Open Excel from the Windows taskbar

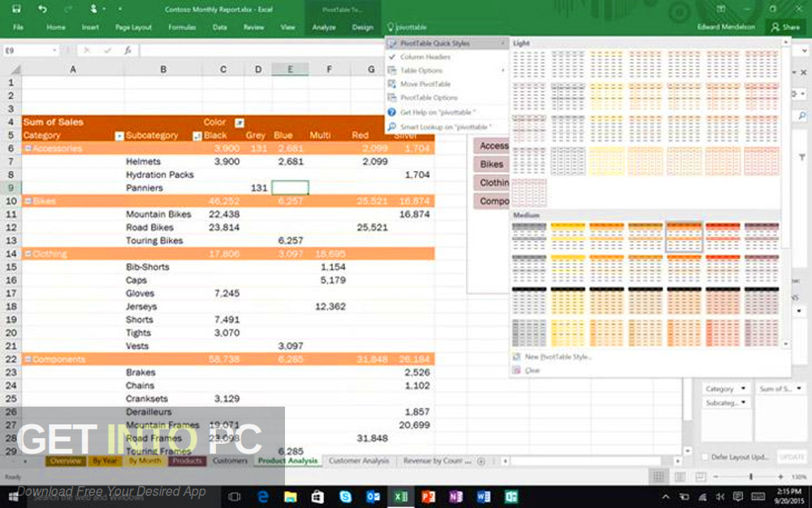(400, 496)
